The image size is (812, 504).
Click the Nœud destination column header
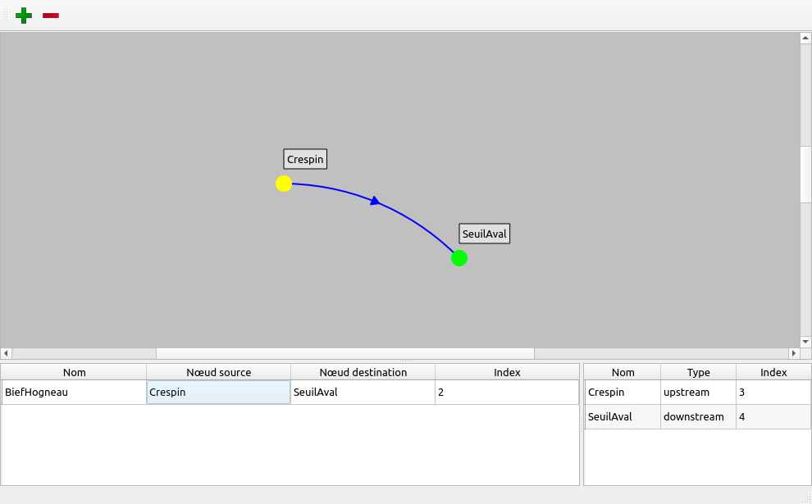pyautogui.click(x=363, y=372)
